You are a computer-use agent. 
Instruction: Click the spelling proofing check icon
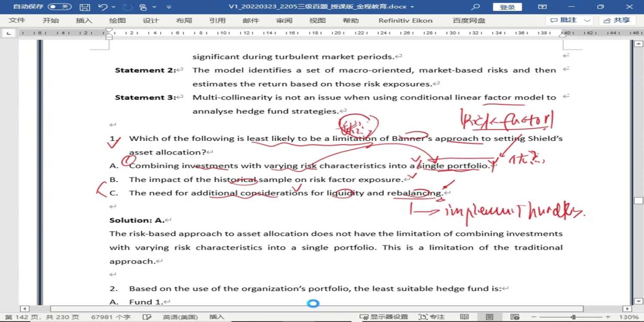[x=147, y=317]
